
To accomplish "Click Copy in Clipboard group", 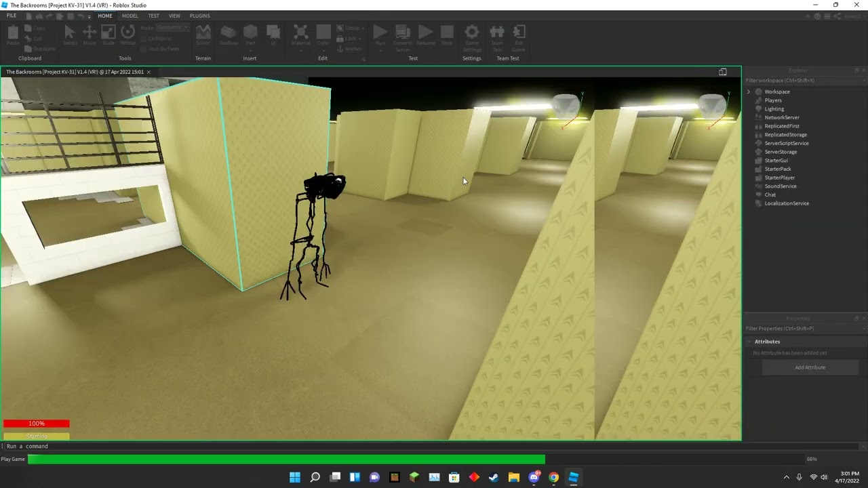I will coord(35,28).
